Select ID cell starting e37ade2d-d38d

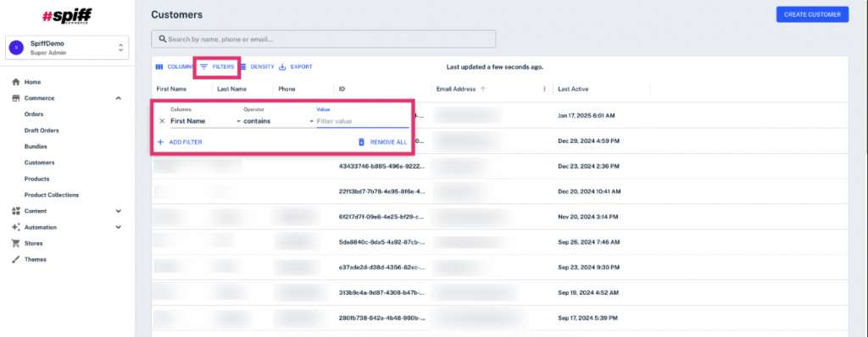382,268
